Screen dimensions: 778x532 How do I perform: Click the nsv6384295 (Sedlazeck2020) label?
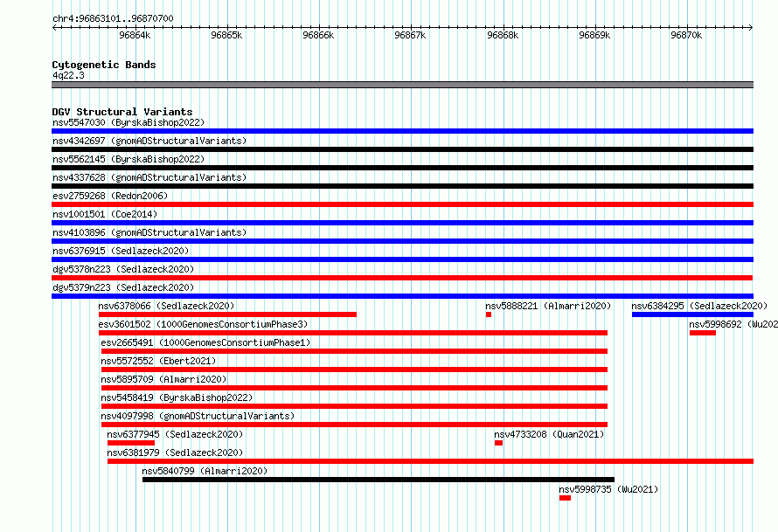coord(699,306)
